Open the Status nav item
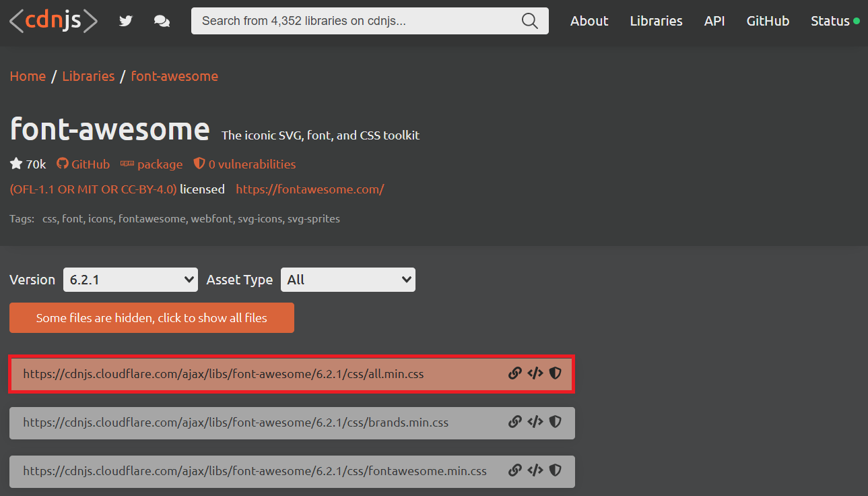 pos(835,21)
